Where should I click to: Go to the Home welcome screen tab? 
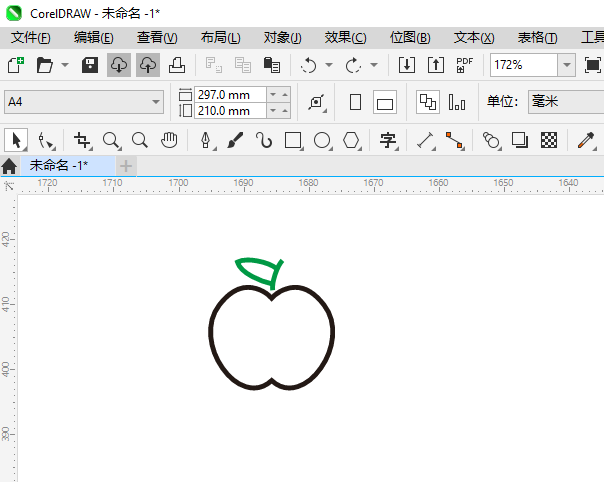coord(9,166)
